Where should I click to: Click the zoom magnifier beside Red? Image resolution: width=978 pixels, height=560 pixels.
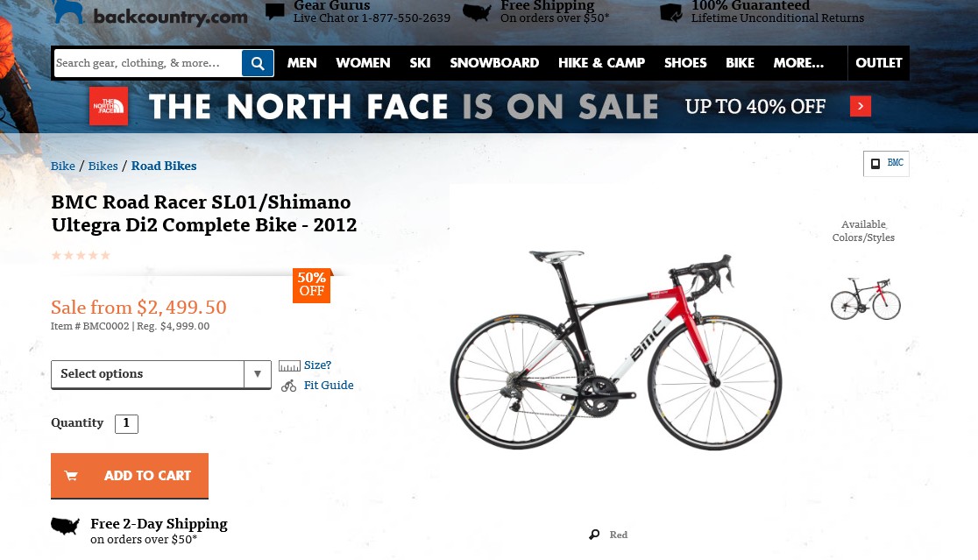[594, 535]
